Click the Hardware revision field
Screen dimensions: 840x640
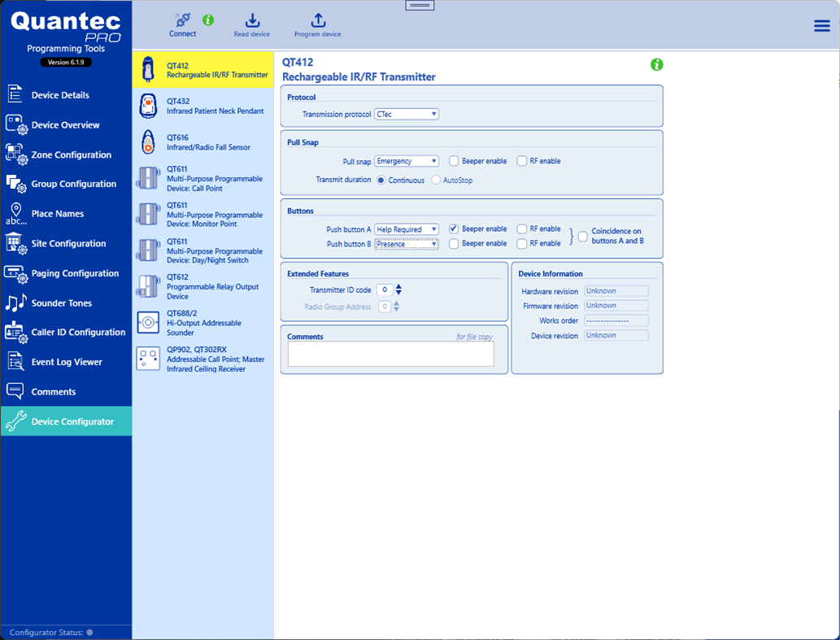(616, 291)
